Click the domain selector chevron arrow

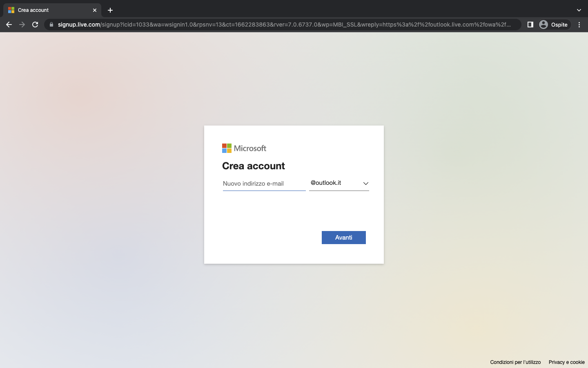(365, 184)
